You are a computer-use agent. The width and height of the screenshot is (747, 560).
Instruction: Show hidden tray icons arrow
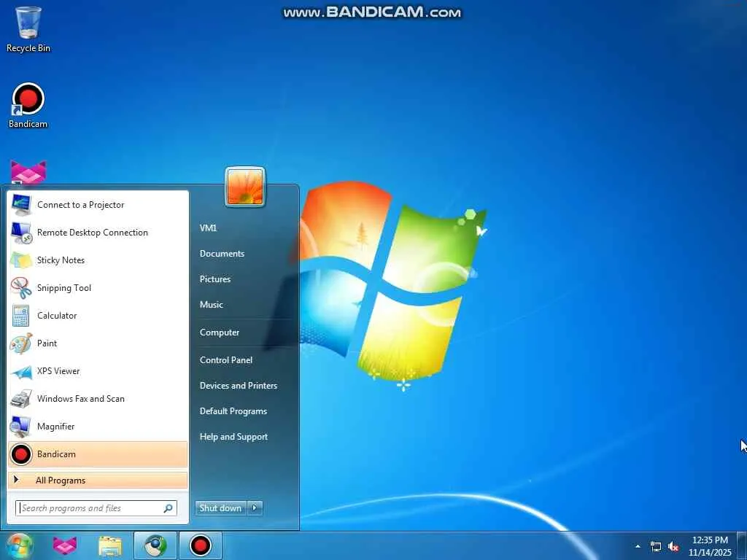click(638, 547)
